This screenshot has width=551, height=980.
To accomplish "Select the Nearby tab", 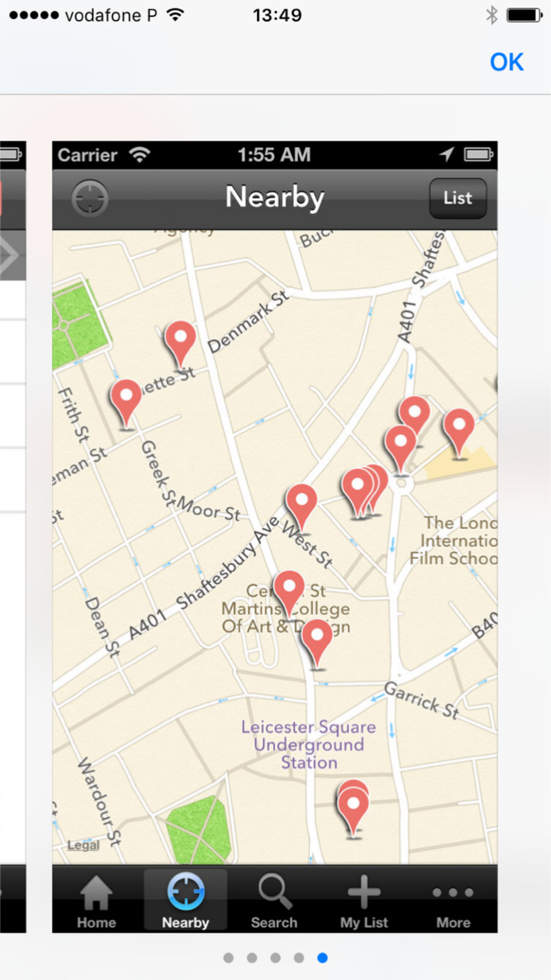I will point(185,902).
